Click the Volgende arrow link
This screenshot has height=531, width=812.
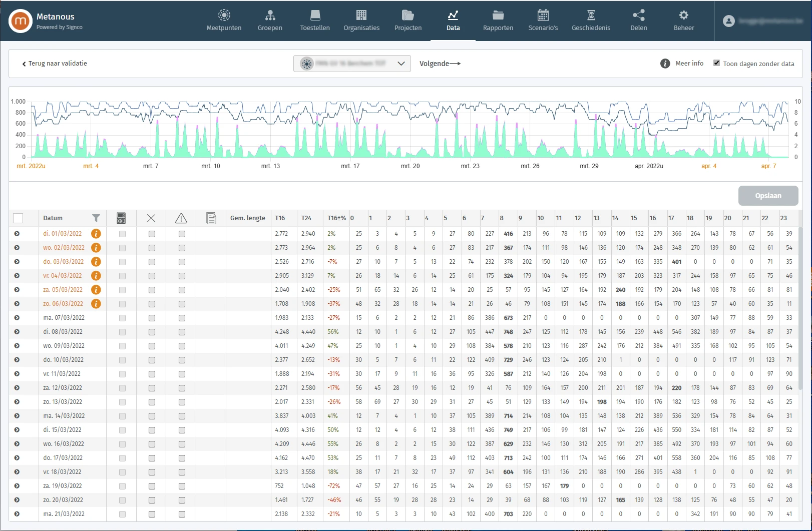point(440,64)
